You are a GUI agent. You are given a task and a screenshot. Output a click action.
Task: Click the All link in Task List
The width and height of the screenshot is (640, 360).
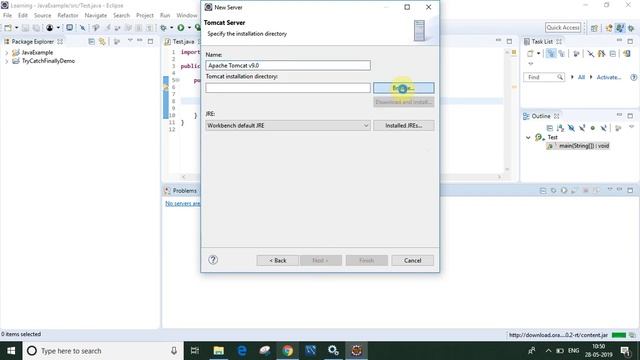581,77
